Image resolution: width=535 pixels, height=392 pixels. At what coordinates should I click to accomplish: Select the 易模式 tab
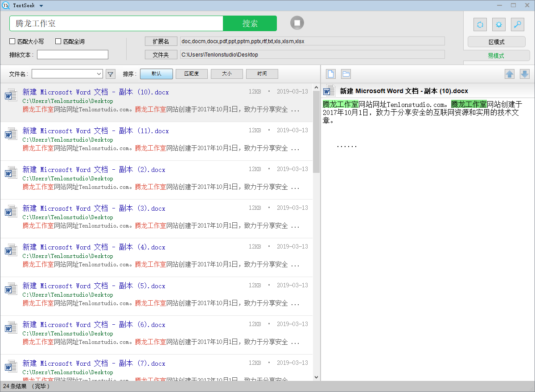[496, 56]
